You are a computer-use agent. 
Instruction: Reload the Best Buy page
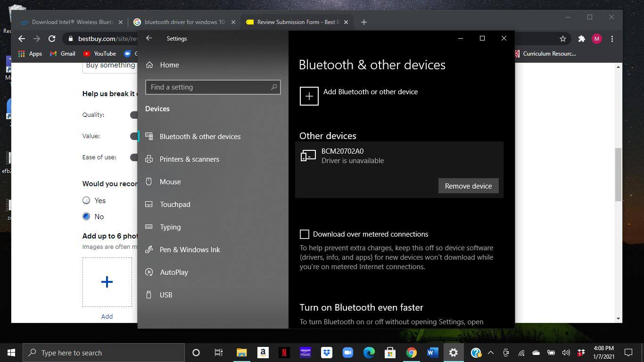tap(52, 39)
